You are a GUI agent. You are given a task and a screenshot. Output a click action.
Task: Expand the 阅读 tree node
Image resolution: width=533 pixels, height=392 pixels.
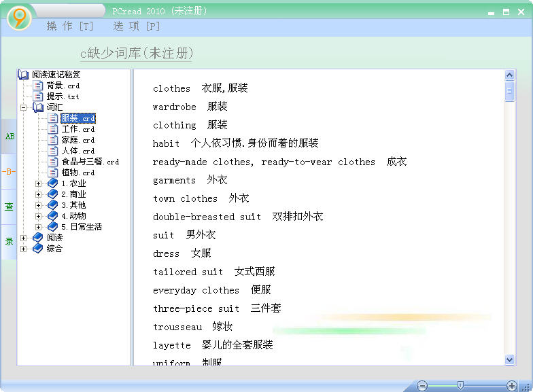pos(24,238)
